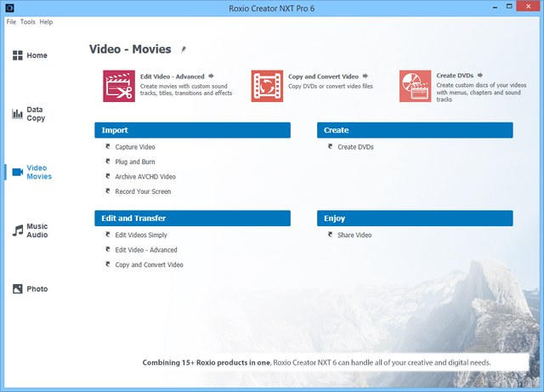544x392 pixels.
Task: Open the Tools menu
Action: (x=28, y=22)
